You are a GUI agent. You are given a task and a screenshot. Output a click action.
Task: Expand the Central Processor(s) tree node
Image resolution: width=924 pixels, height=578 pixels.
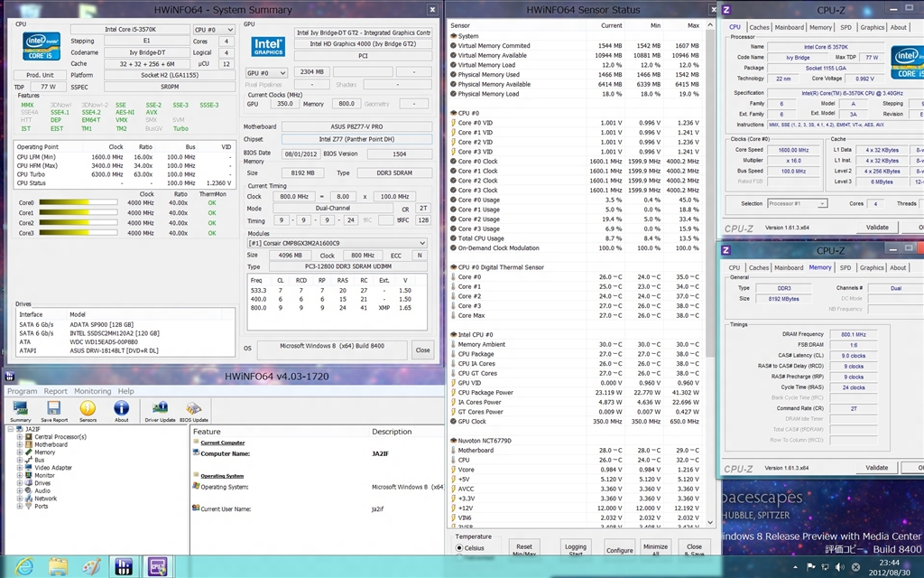[19, 437]
